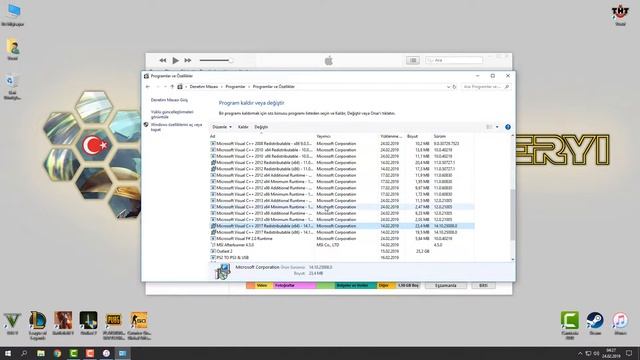Select Visual C++ 2013 x86 Additional Runtime row

(342, 213)
